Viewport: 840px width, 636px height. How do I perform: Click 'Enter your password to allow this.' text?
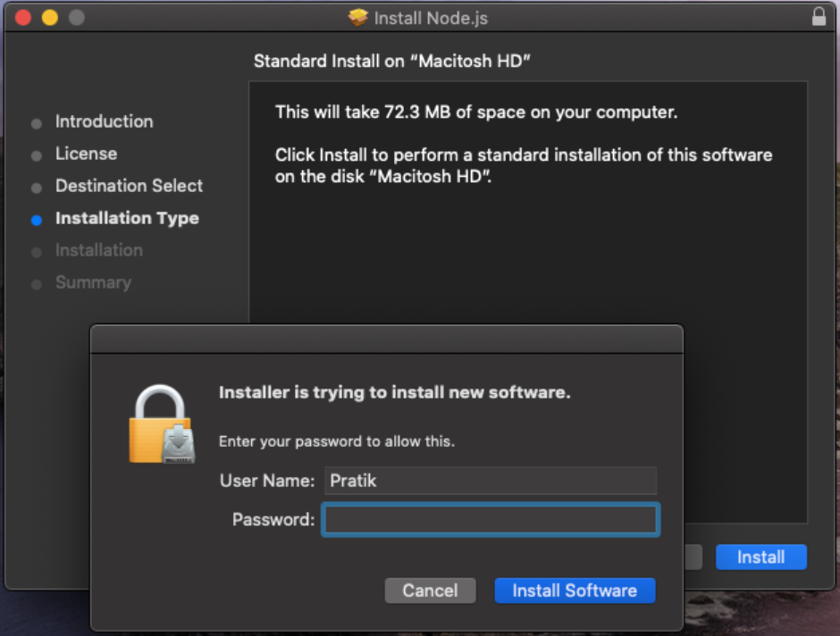337,441
